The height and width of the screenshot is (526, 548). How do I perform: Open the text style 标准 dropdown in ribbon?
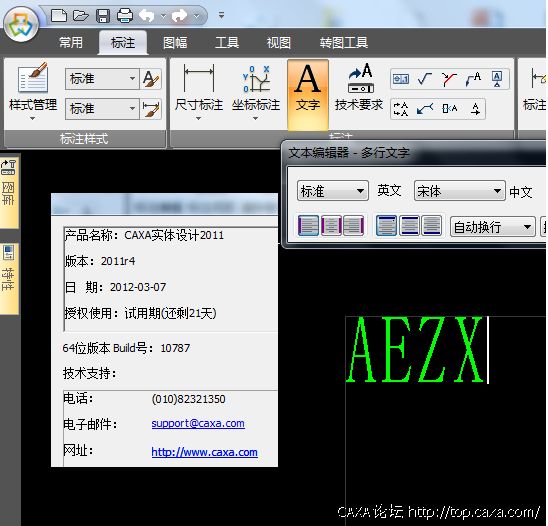(102, 79)
